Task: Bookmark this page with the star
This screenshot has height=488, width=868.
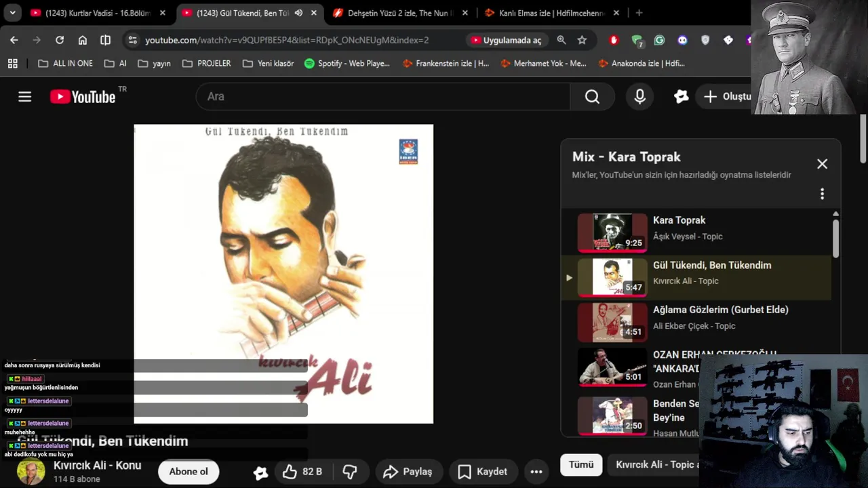Action: [x=582, y=40]
